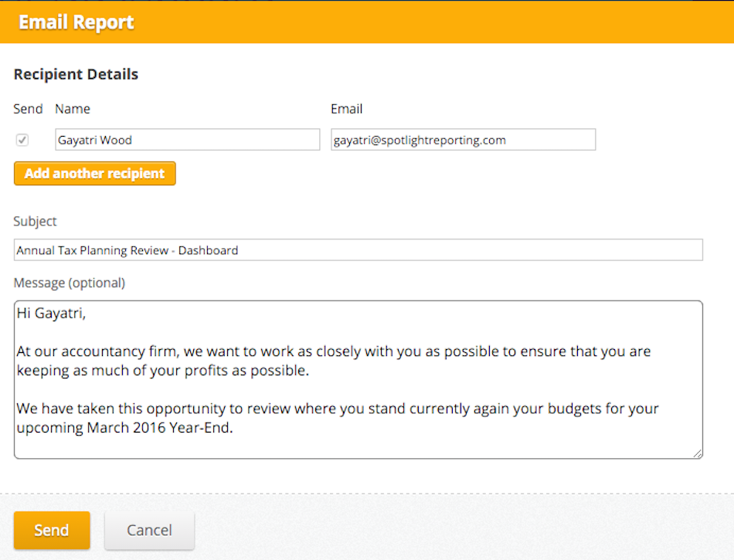734x560 pixels.
Task: Click the Name field containing Gayatri Wood
Action: pyautogui.click(x=187, y=139)
